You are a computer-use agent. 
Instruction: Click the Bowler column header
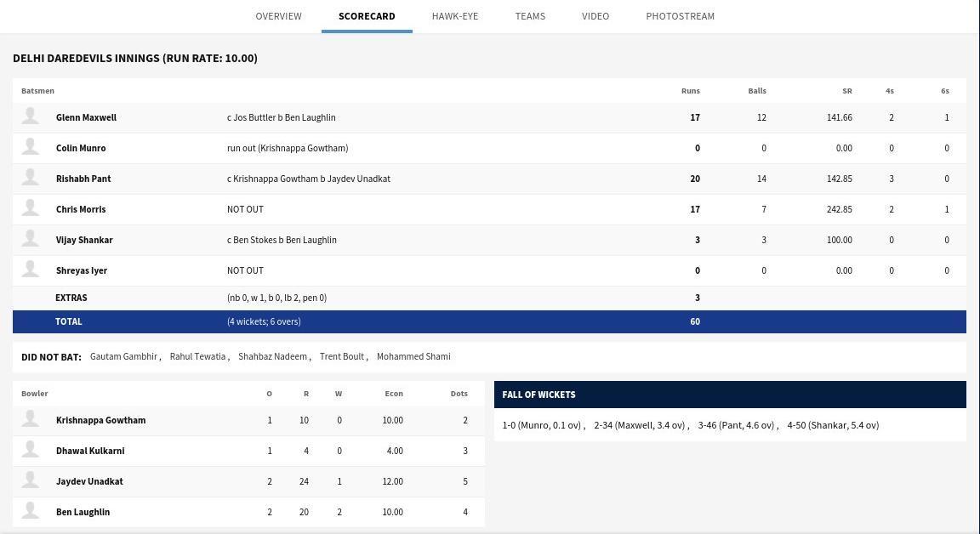[34, 394]
